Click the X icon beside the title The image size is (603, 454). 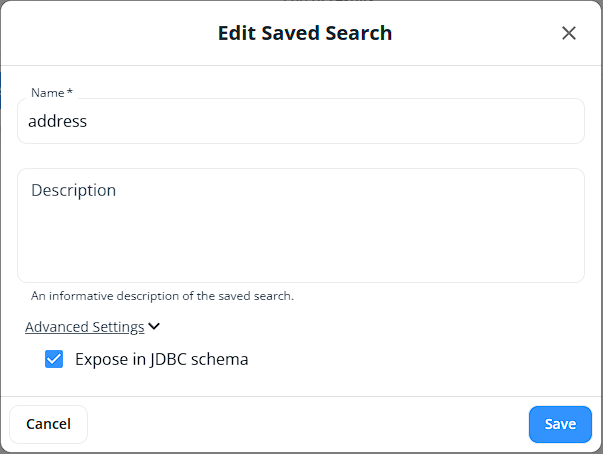tap(569, 33)
